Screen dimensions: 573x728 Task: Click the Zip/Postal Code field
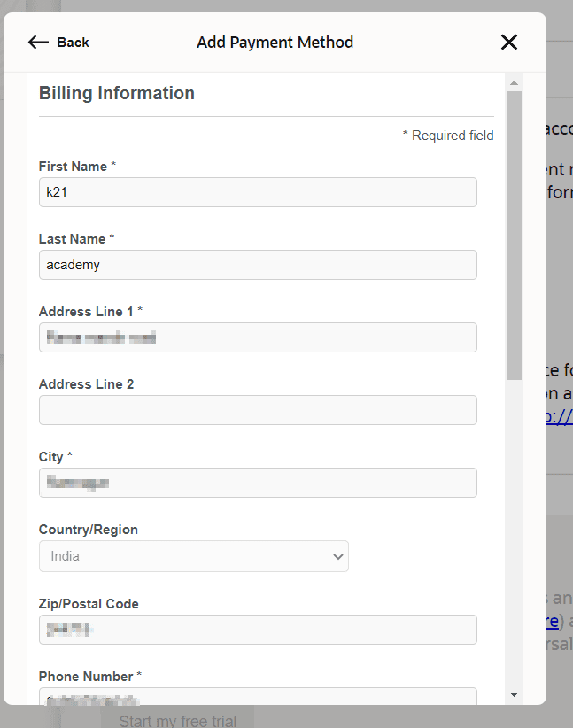pyautogui.click(x=258, y=629)
